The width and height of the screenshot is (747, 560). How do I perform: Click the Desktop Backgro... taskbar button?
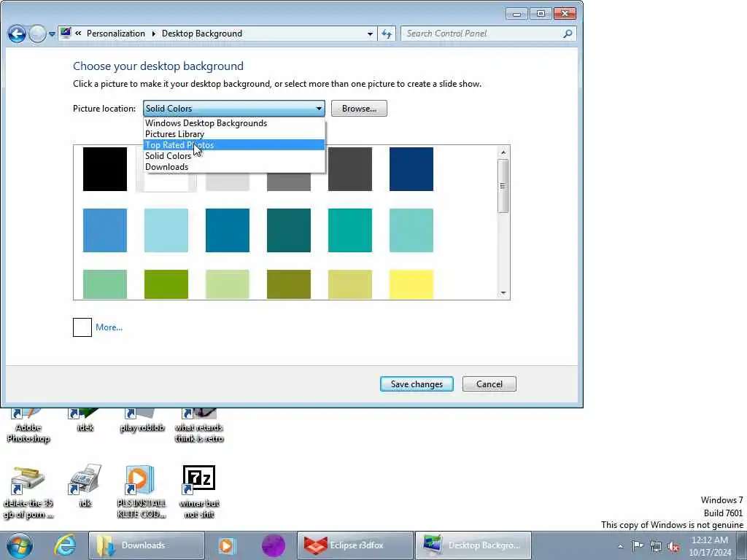pyautogui.click(x=473, y=545)
